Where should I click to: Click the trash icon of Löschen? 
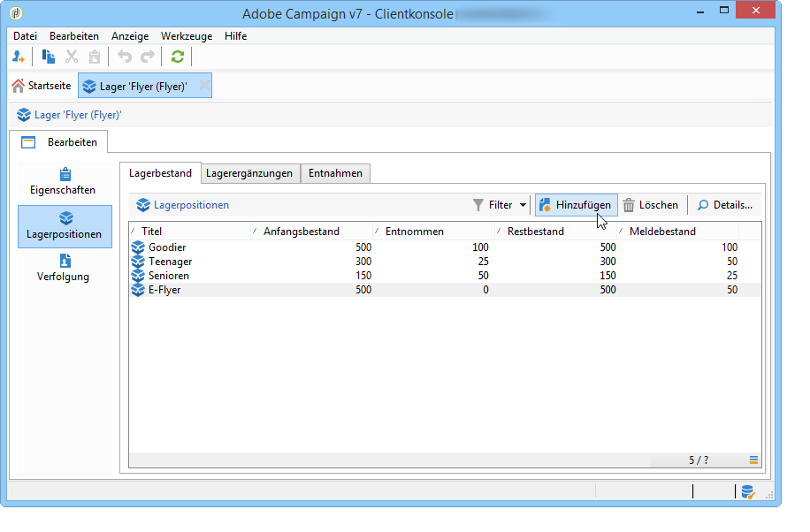(629, 205)
